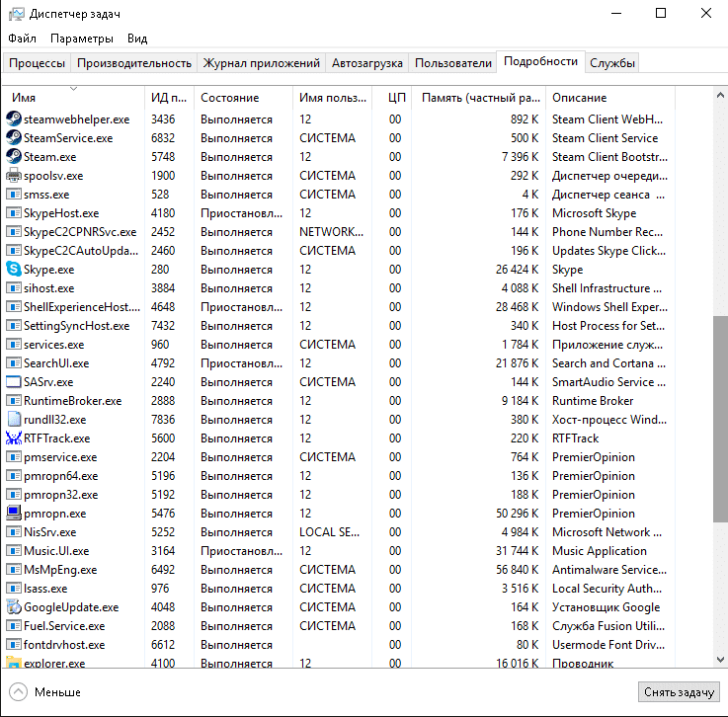Click the pmropn.exe computer icon
The height and width of the screenshot is (717, 728).
pyautogui.click(x=14, y=513)
